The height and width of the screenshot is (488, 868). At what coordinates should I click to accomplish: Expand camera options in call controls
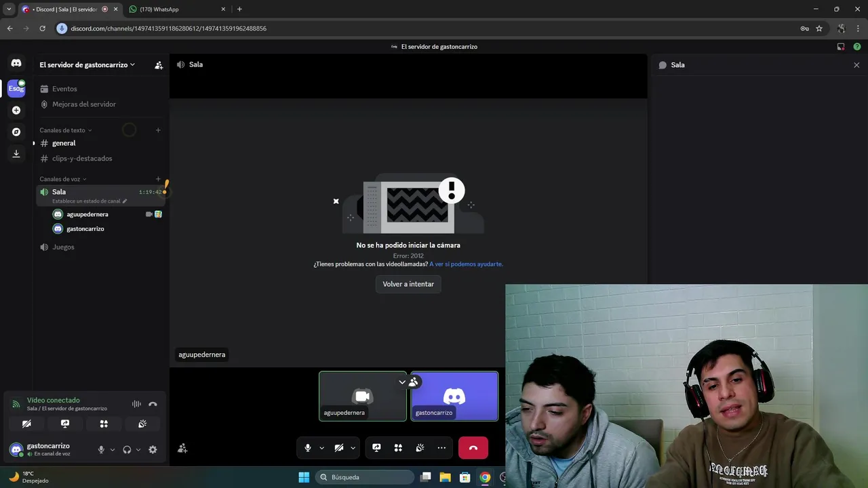[353, 448]
